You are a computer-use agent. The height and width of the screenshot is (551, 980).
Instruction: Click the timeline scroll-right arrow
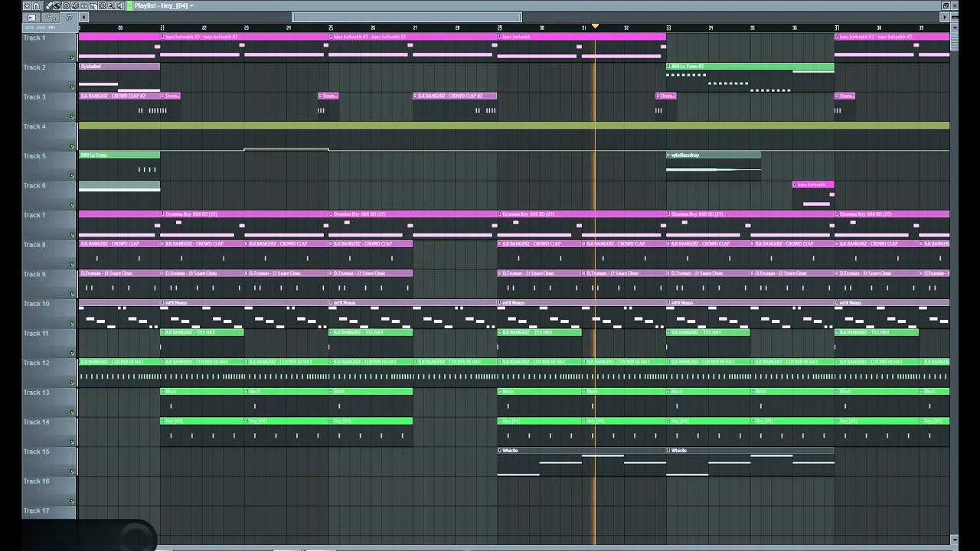pyautogui.click(x=944, y=17)
